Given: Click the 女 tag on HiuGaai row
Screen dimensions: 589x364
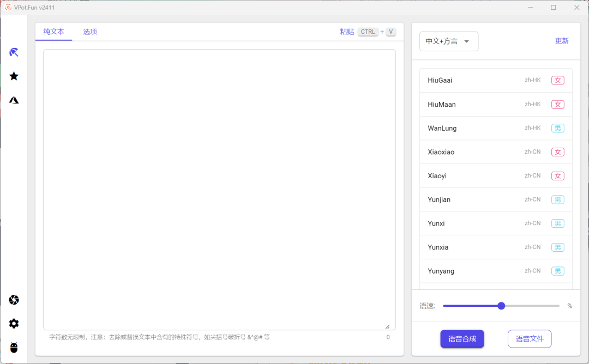Looking at the screenshot, I should tap(558, 80).
